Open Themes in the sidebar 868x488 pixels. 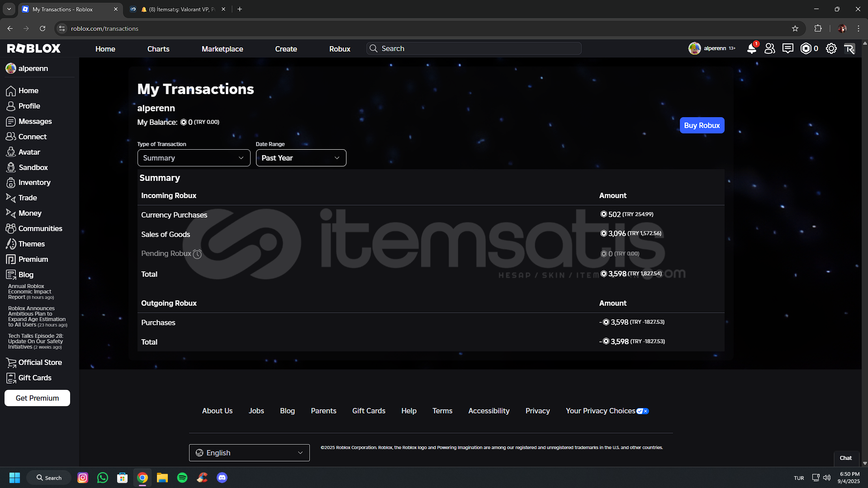(31, 244)
